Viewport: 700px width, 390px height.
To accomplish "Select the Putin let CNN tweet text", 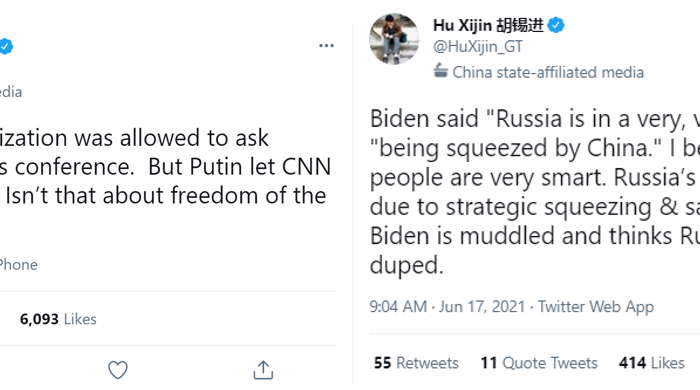I will [166, 166].
